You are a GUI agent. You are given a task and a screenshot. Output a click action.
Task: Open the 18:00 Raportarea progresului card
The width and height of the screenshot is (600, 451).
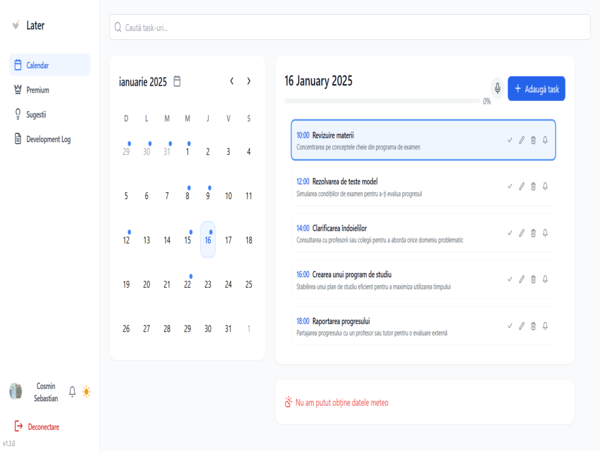coord(423,326)
